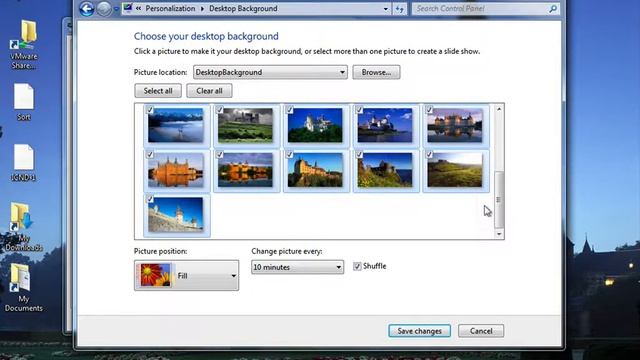Select the white castle on green hill thumbnail
Image resolution: width=640 pixels, height=360 pixels.
315,126
